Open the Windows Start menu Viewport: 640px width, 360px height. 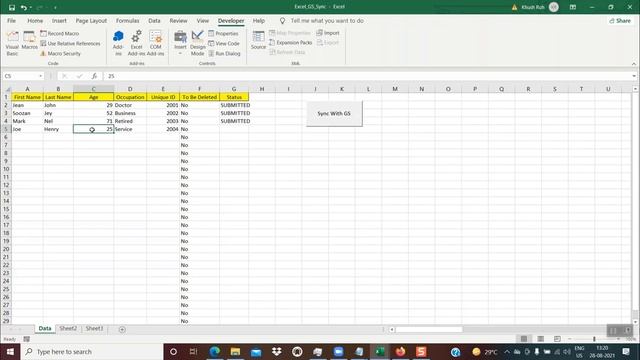point(10,351)
